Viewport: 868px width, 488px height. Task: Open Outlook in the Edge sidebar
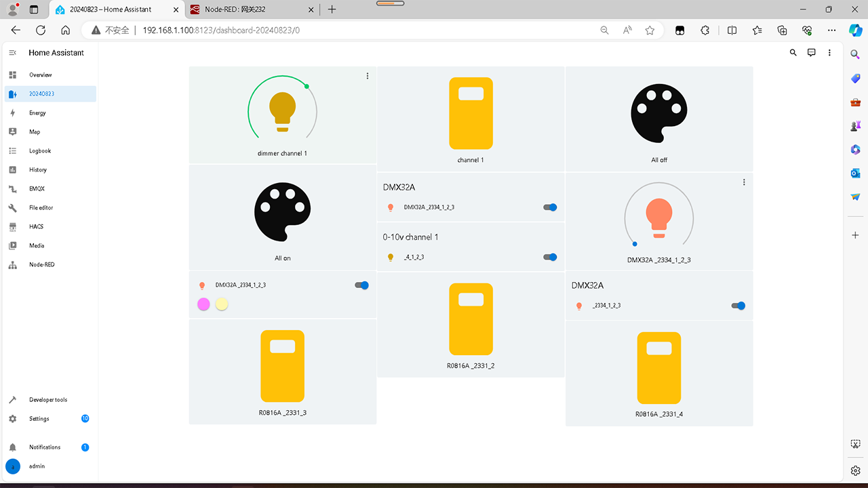point(855,173)
